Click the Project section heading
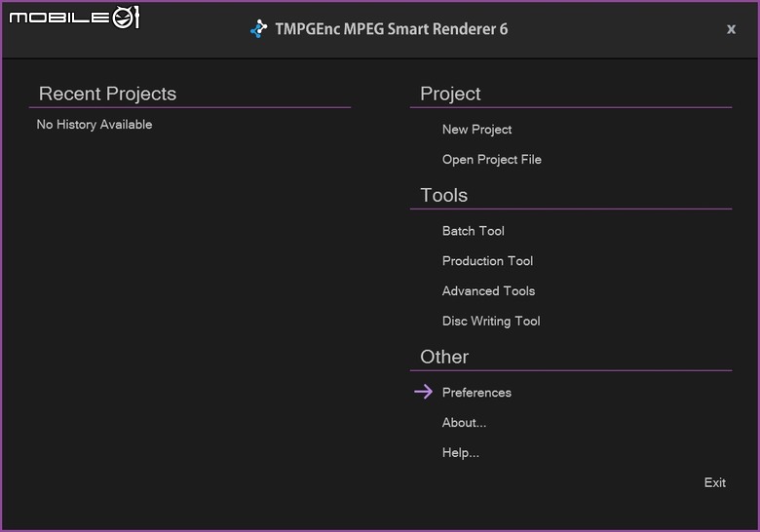The width and height of the screenshot is (760, 532). coord(450,94)
